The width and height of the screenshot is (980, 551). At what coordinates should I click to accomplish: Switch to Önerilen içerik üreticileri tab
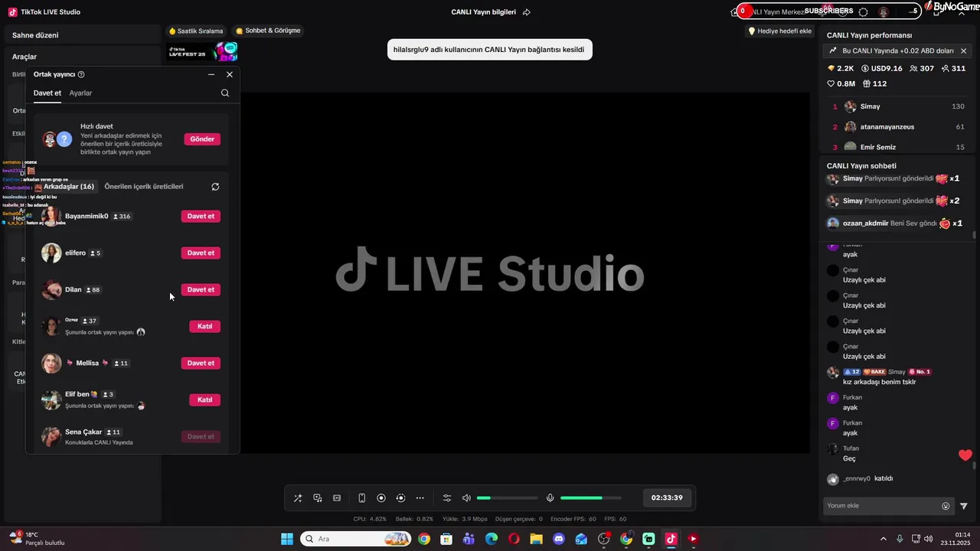pyautogui.click(x=144, y=187)
